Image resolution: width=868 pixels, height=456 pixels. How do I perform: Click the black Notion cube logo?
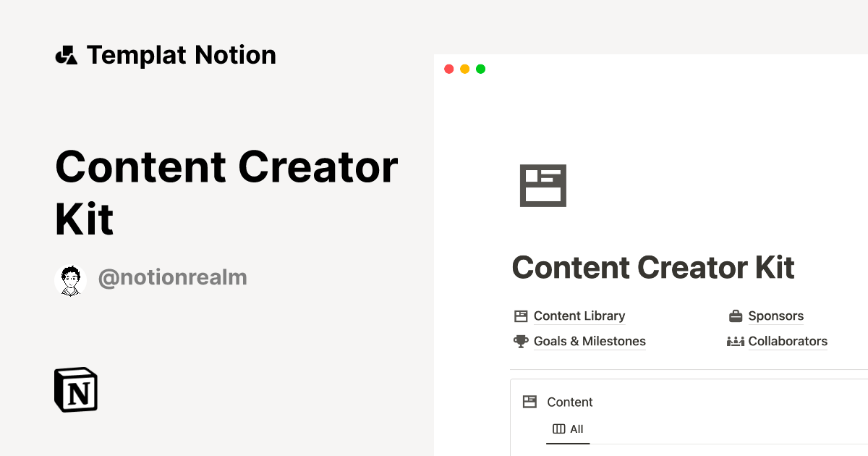tap(76, 389)
